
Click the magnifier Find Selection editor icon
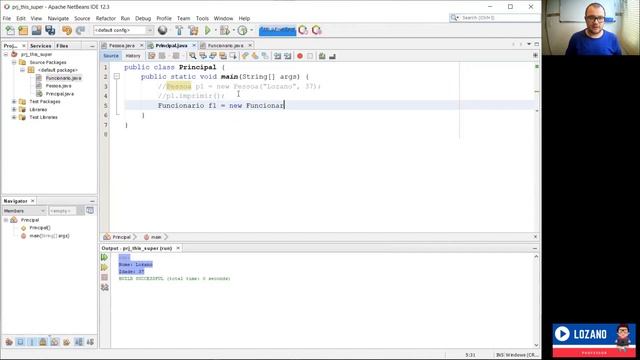193,56
